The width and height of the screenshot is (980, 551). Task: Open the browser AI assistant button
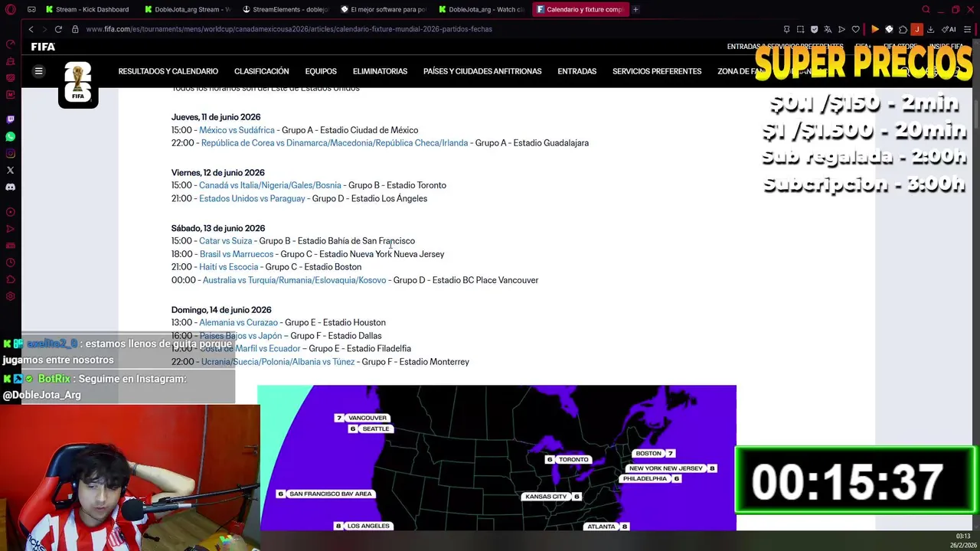[x=949, y=29]
